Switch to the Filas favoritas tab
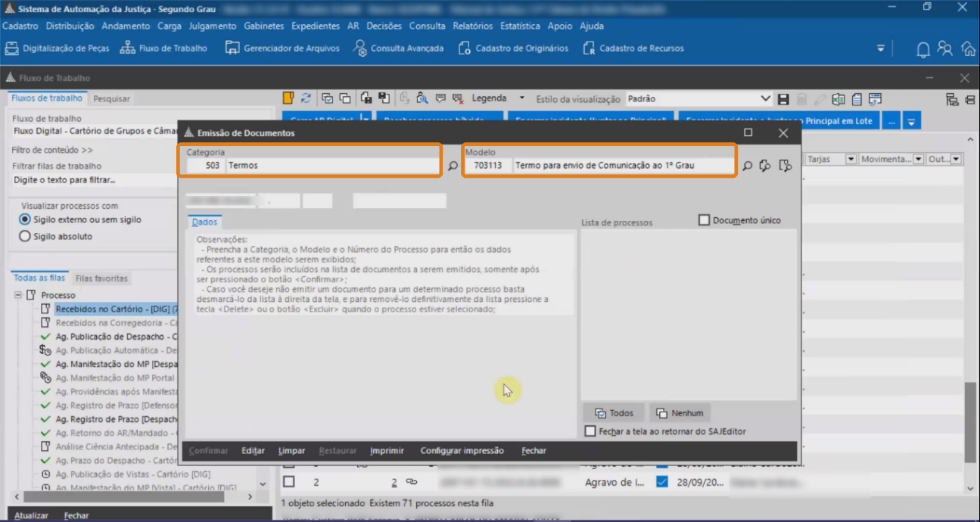Viewport: 980px width, 522px height. point(101,278)
